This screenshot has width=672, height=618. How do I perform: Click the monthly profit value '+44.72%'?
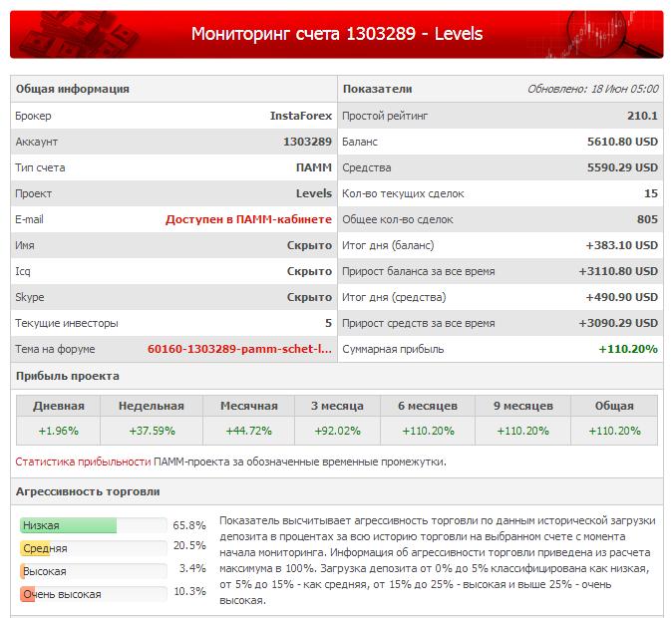pos(249,431)
